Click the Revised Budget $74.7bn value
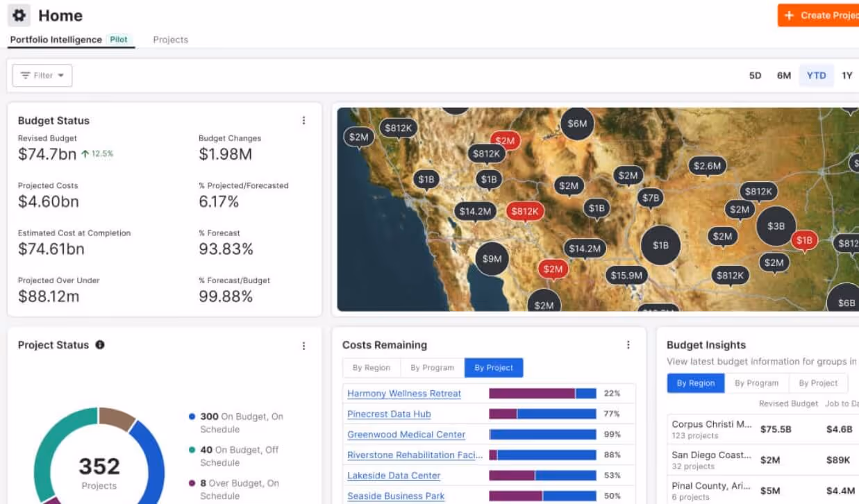The image size is (859, 504). [47, 154]
